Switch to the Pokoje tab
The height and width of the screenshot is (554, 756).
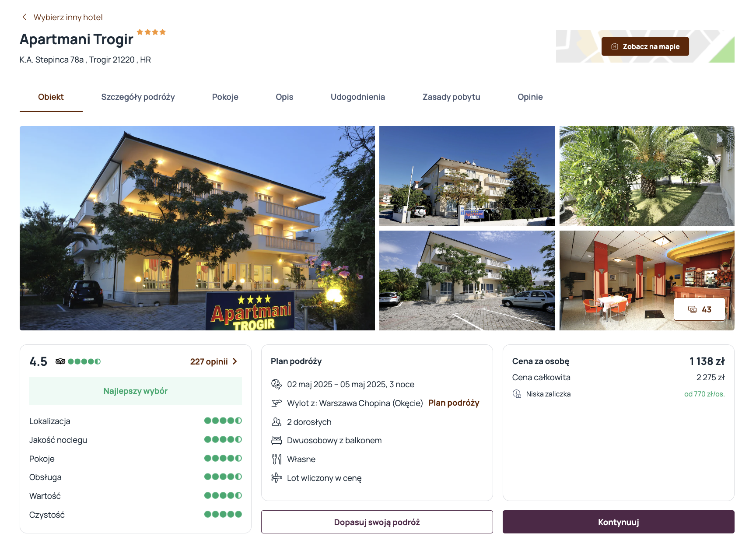point(225,97)
